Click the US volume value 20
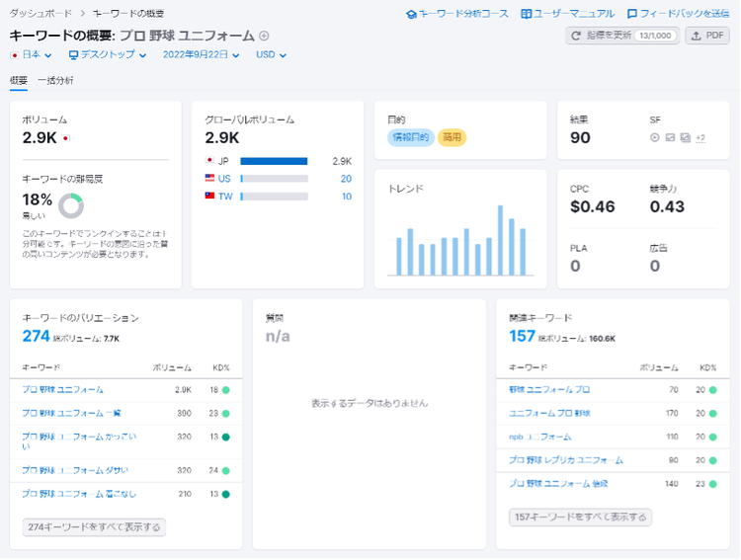 point(346,179)
